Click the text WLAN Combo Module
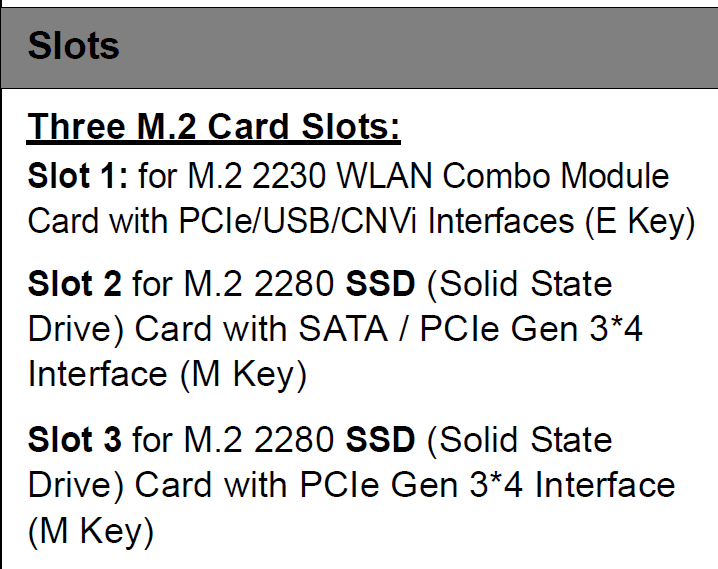 pyautogui.click(x=503, y=176)
